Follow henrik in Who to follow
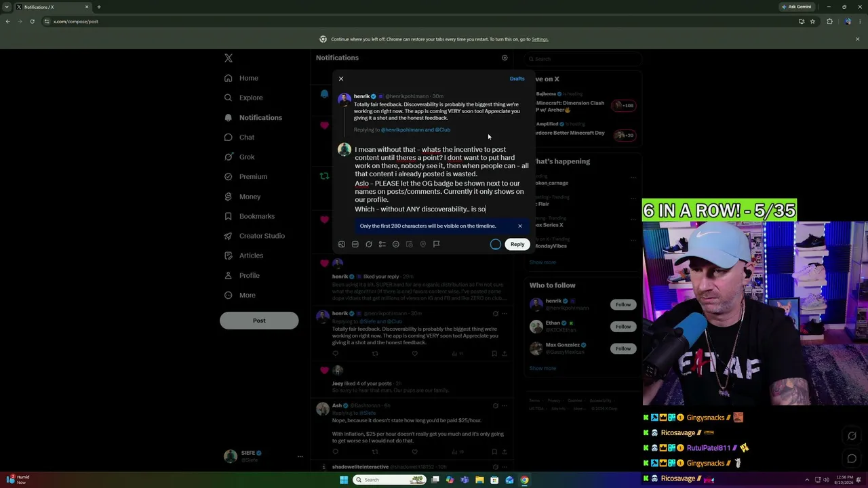Viewport: 868px width, 488px height. pyautogui.click(x=623, y=304)
